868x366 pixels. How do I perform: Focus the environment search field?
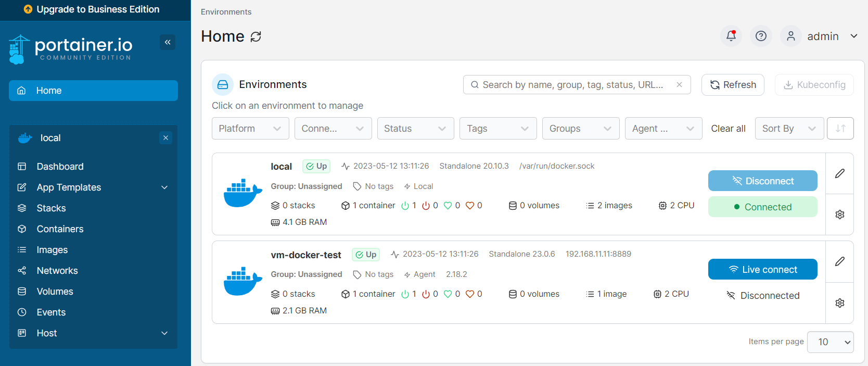pyautogui.click(x=577, y=84)
